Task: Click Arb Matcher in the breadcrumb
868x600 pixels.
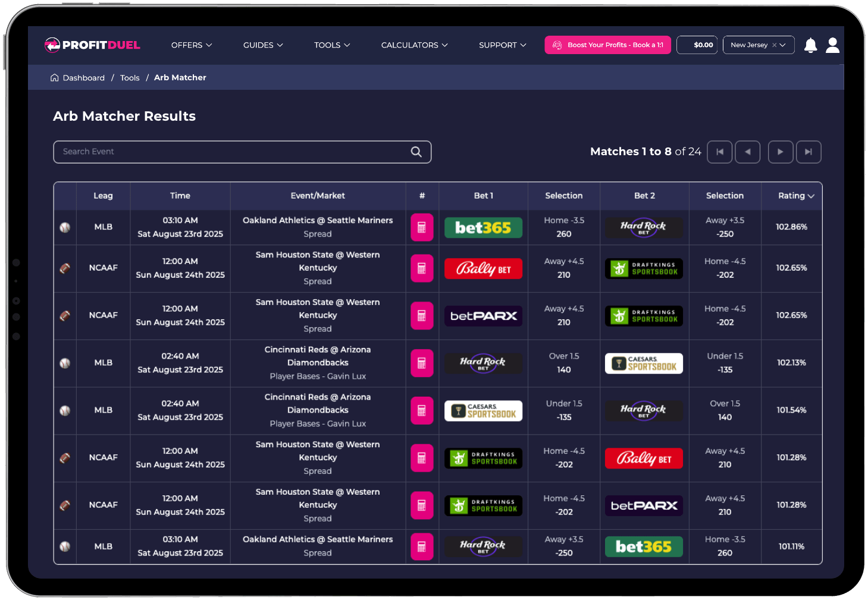Action: [180, 78]
